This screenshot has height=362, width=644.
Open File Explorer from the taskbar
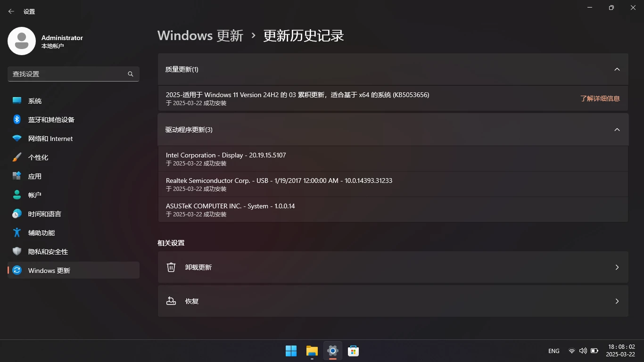312,351
